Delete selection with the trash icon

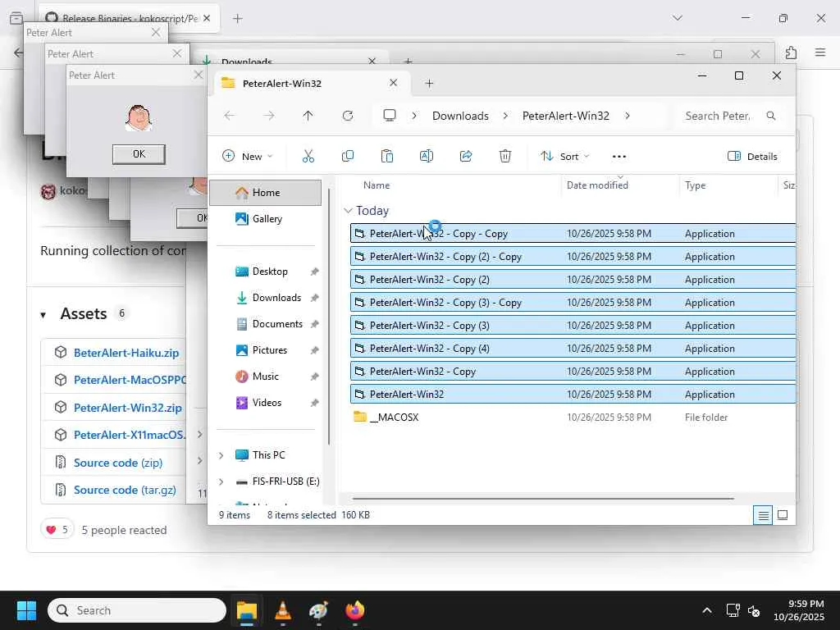(505, 156)
